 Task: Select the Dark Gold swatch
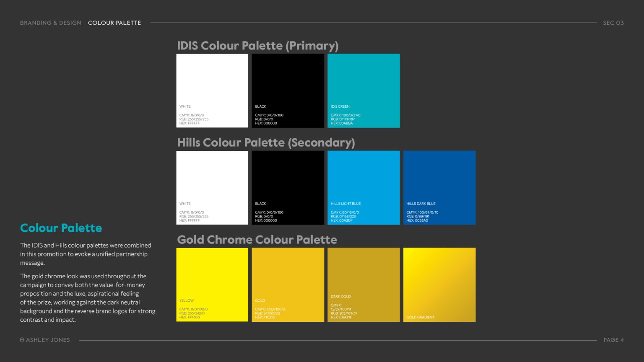(364, 285)
